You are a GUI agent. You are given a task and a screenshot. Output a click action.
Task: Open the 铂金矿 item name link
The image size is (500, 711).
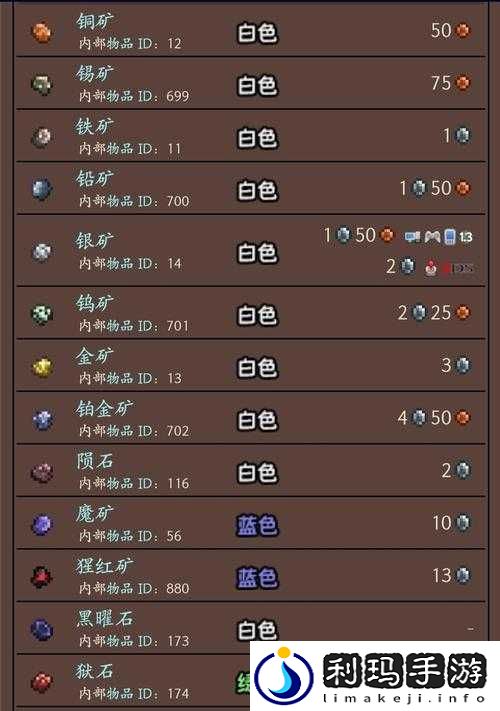point(105,409)
